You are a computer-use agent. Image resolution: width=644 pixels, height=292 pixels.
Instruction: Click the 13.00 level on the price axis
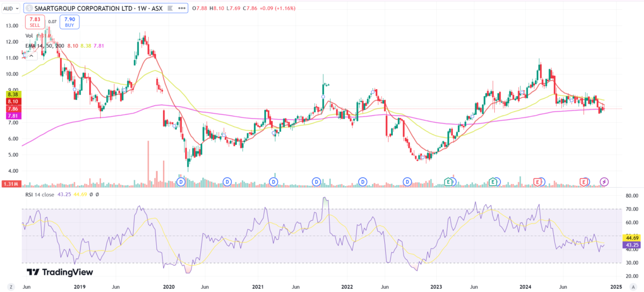tap(12, 25)
